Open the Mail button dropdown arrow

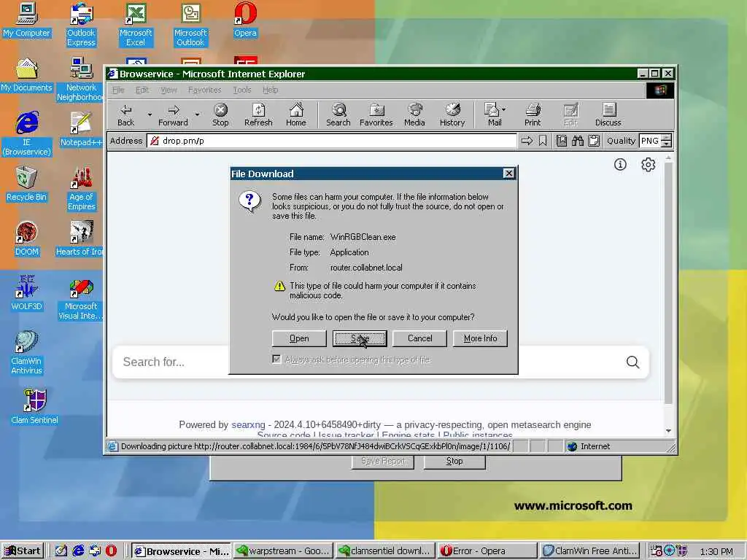pos(504,109)
